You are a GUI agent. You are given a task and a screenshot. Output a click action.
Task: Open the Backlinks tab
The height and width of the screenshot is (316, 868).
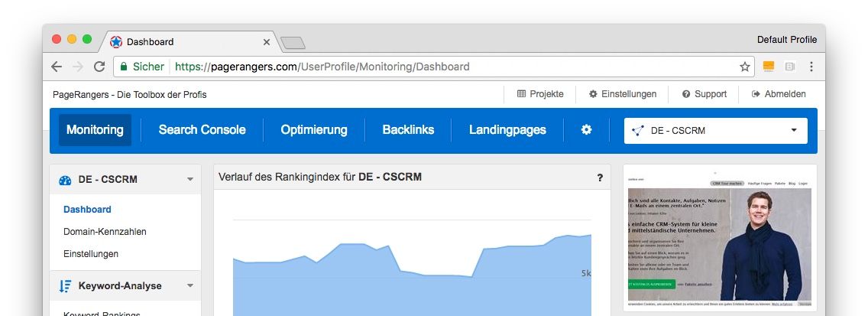pyautogui.click(x=408, y=130)
